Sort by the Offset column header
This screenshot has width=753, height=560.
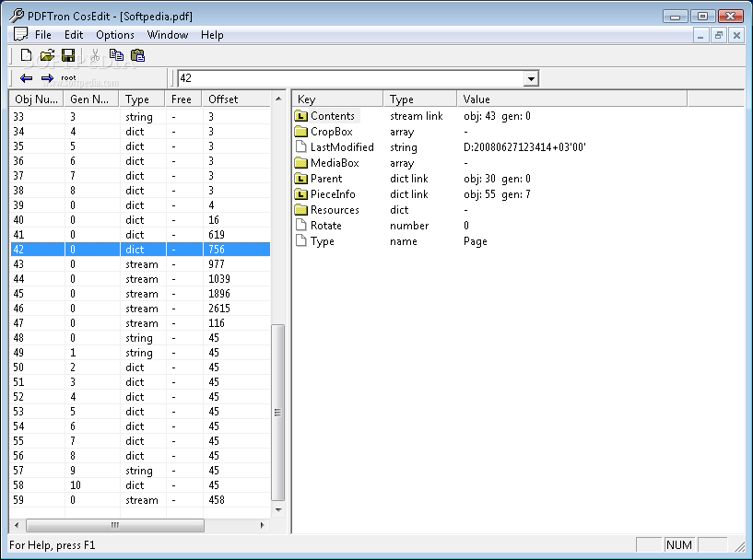(236, 99)
